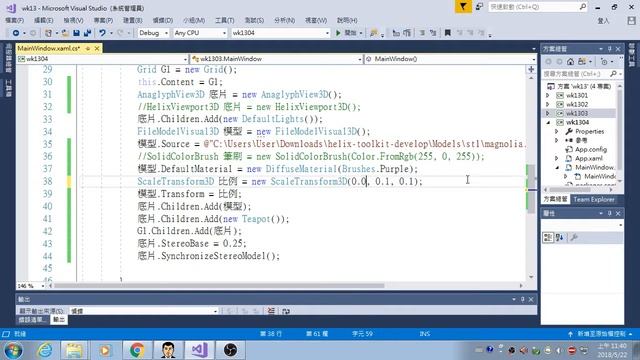Click the Home icon in Solution Explorer
This screenshot has height=360, width=640.
[x=570, y=62]
